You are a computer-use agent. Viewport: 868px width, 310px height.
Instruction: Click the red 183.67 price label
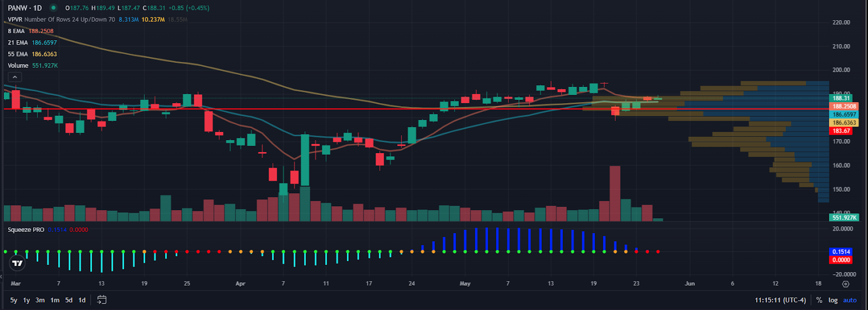tap(841, 131)
